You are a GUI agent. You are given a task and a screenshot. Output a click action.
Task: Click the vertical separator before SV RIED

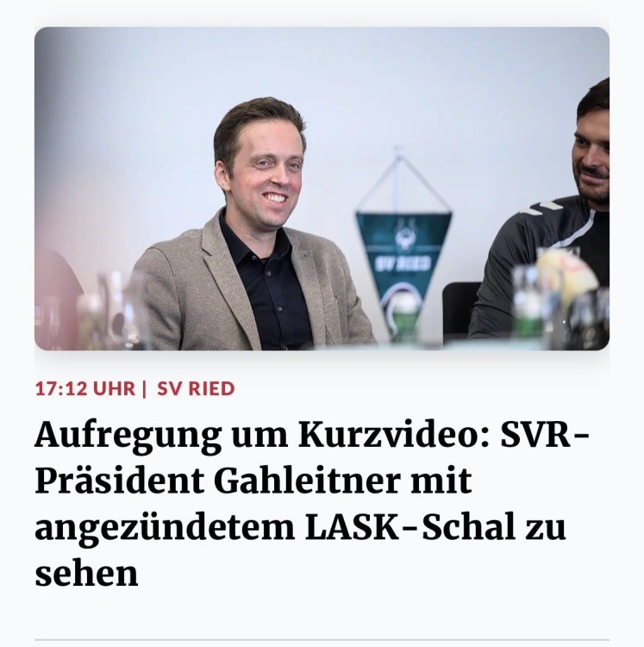pyautogui.click(x=144, y=389)
